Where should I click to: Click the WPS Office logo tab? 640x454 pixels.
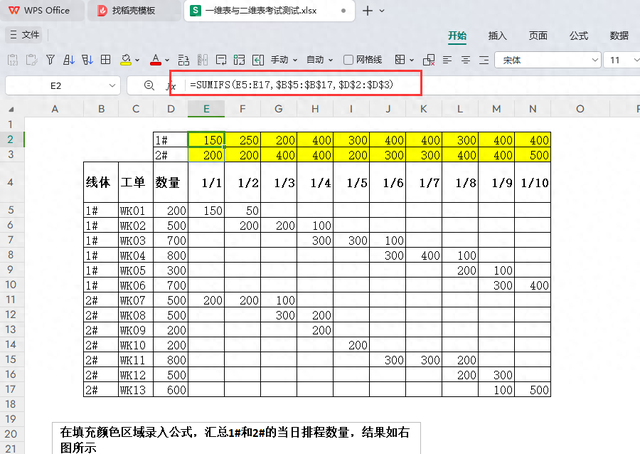[40, 11]
